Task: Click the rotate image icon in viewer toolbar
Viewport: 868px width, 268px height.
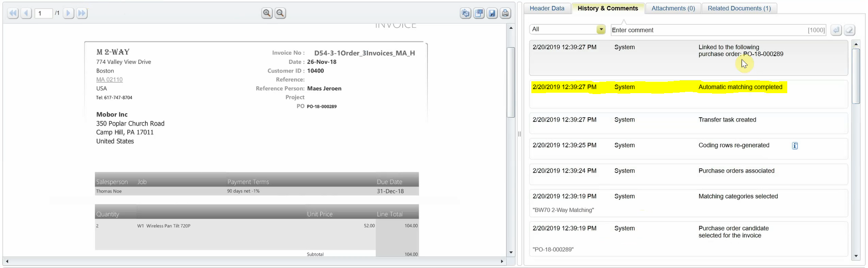Action: [465, 13]
